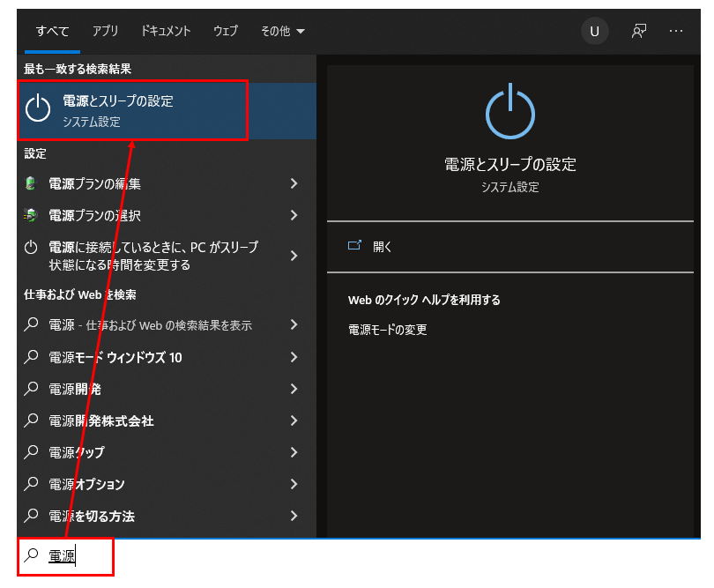The height and width of the screenshot is (588, 714).
Task: Click search icon beside 電源オプション
Action: coord(31,484)
